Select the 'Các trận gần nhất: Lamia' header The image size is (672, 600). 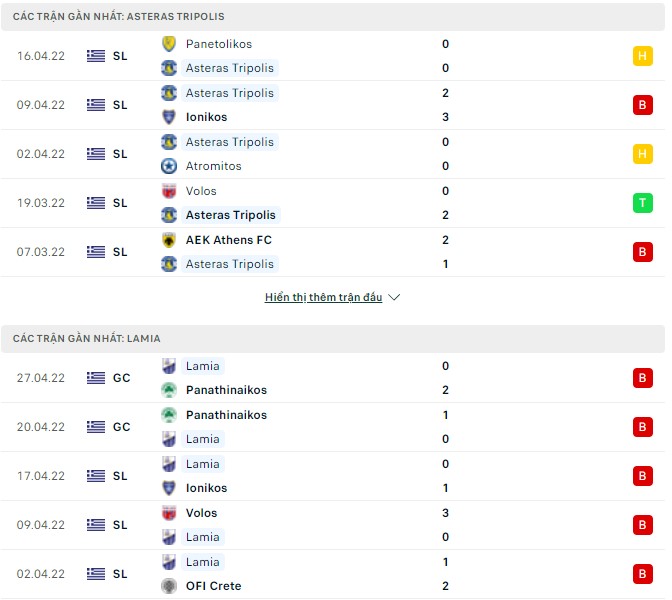click(x=87, y=339)
